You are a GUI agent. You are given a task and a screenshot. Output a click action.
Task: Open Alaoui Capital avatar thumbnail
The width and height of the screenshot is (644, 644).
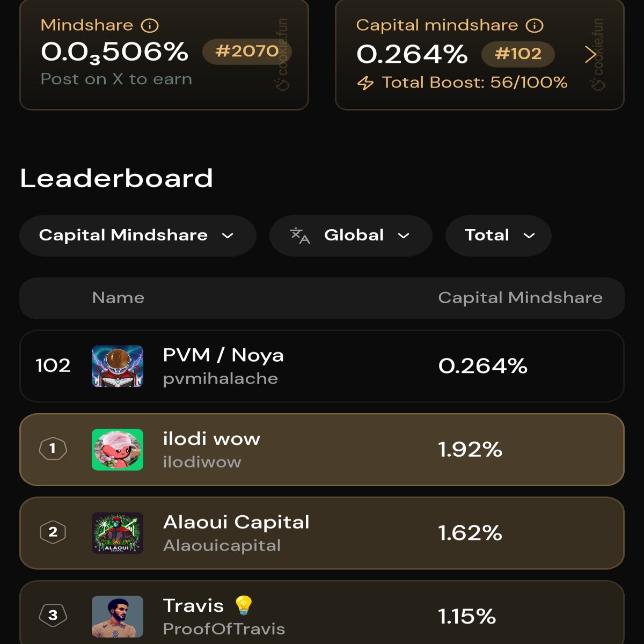118,533
